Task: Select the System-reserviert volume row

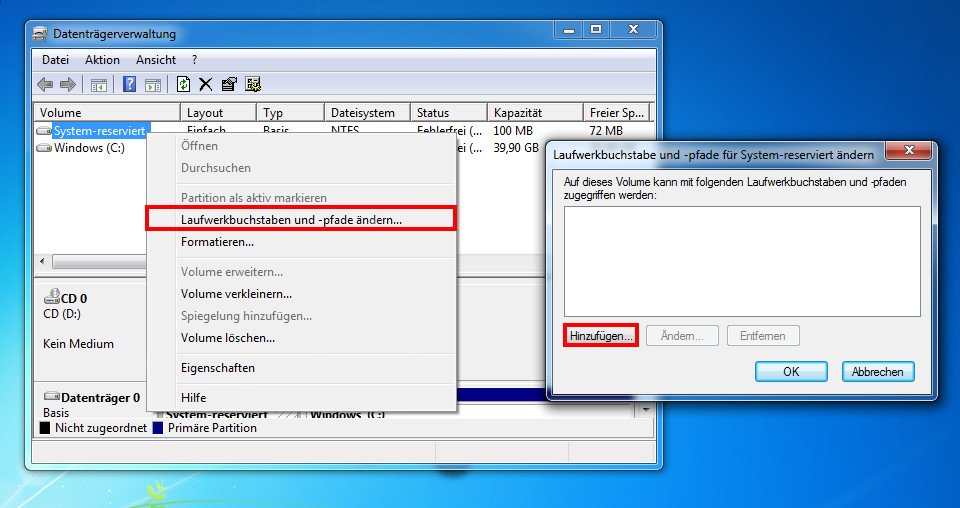Action: point(99,130)
